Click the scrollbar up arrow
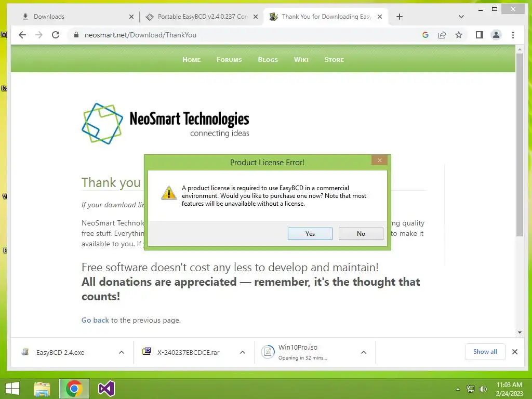This screenshot has width=532, height=399. pos(520,49)
